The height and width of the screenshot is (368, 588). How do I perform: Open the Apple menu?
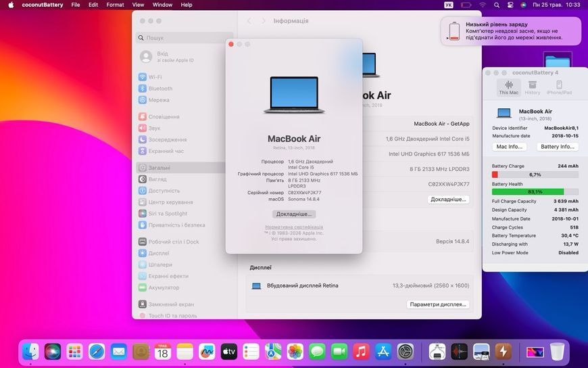(x=11, y=5)
